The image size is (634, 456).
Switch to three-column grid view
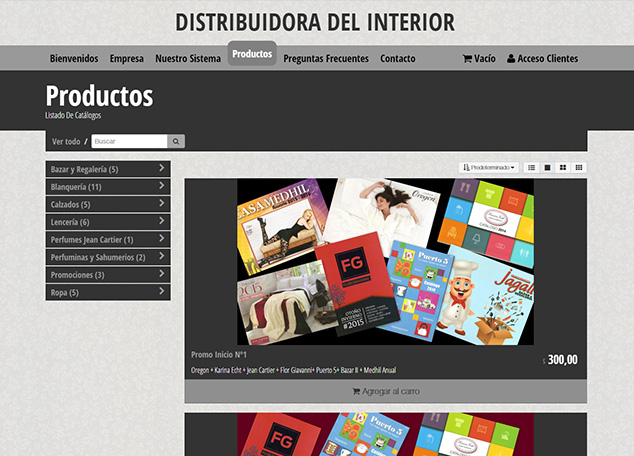point(579,167)
